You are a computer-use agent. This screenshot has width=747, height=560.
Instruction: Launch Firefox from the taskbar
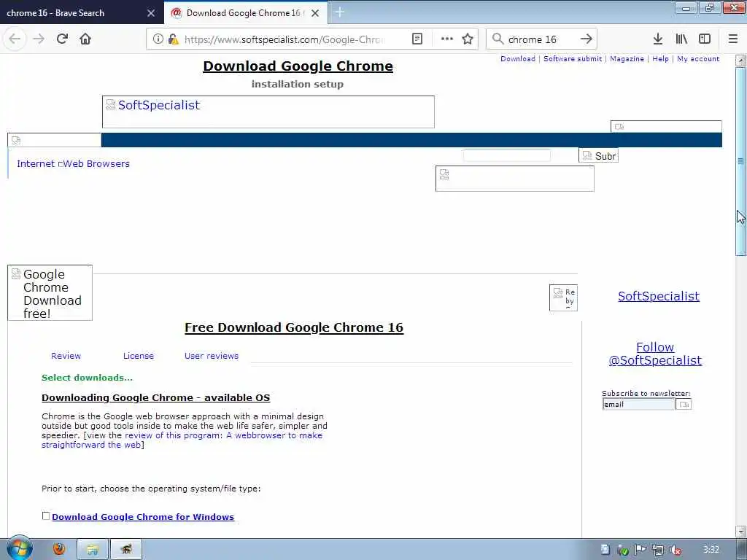tap(59, 550)
